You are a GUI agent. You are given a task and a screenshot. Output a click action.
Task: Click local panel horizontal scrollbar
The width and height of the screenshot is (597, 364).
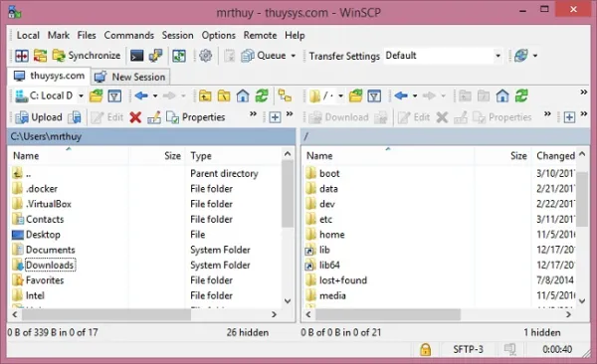coord(106,314)
